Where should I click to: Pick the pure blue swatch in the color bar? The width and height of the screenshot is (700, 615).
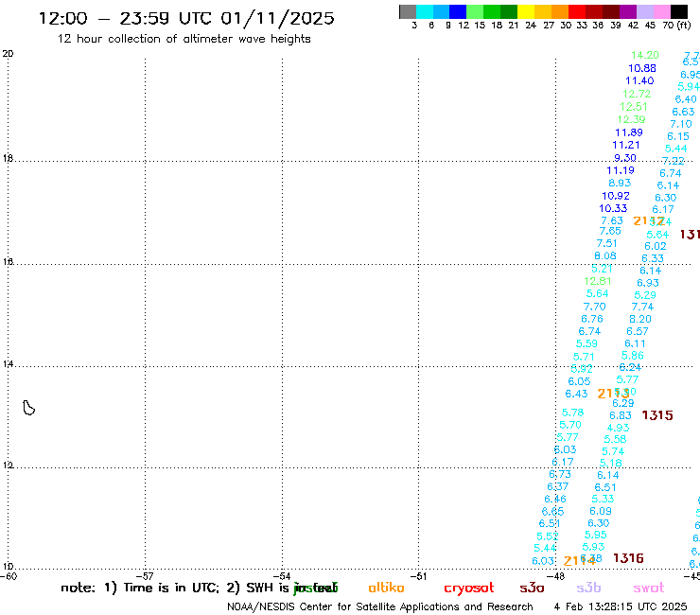click(458, 11)
